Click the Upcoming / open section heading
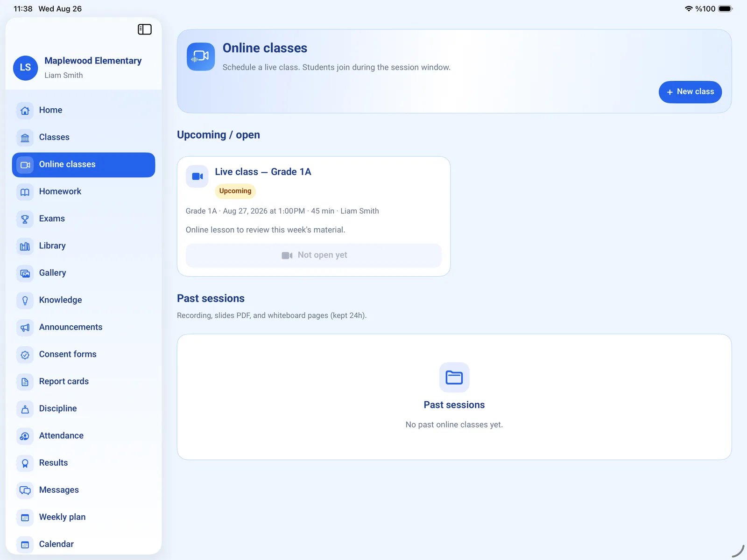747x560 pixels. click(218, 135)
